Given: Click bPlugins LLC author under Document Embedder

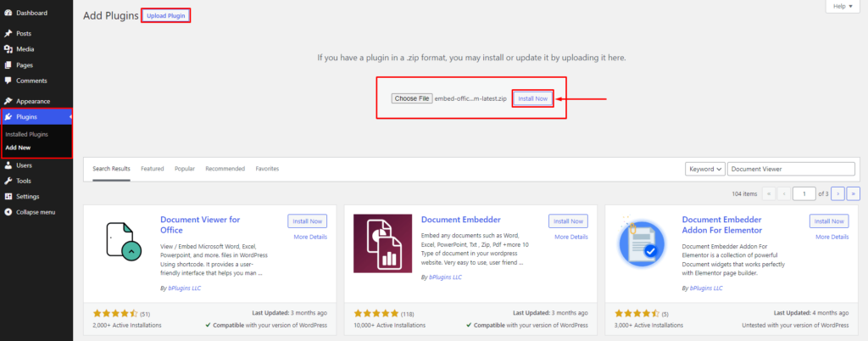Looking at the screenshot, I should [x=445, y=277].
